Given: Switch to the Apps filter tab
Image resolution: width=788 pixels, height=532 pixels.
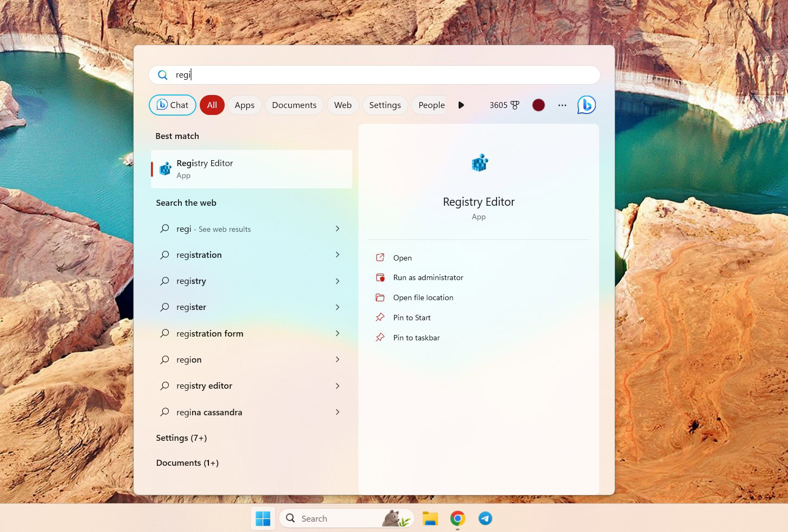Looking at the screenshot, I should pyautogui.click(x=245, y=105).
